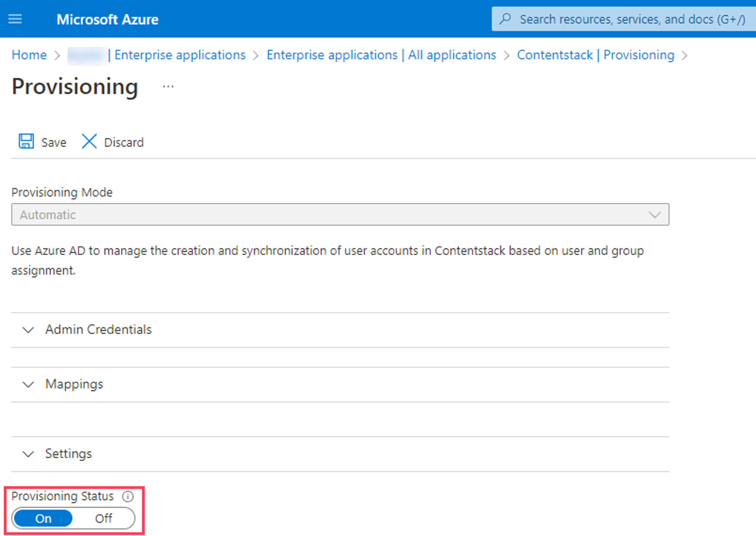The image size is (756, 536).
Task: Click the Discard button label
Action: pos(124,143)
